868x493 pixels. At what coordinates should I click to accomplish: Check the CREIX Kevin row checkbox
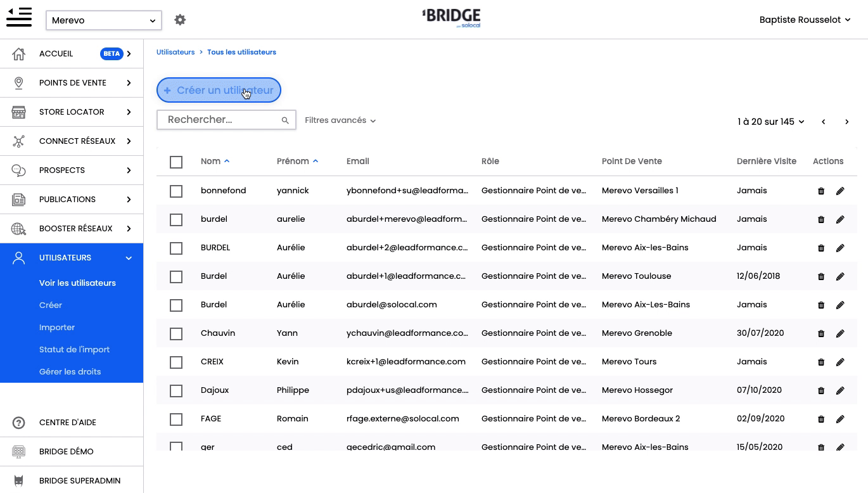[x=176, y=362]
